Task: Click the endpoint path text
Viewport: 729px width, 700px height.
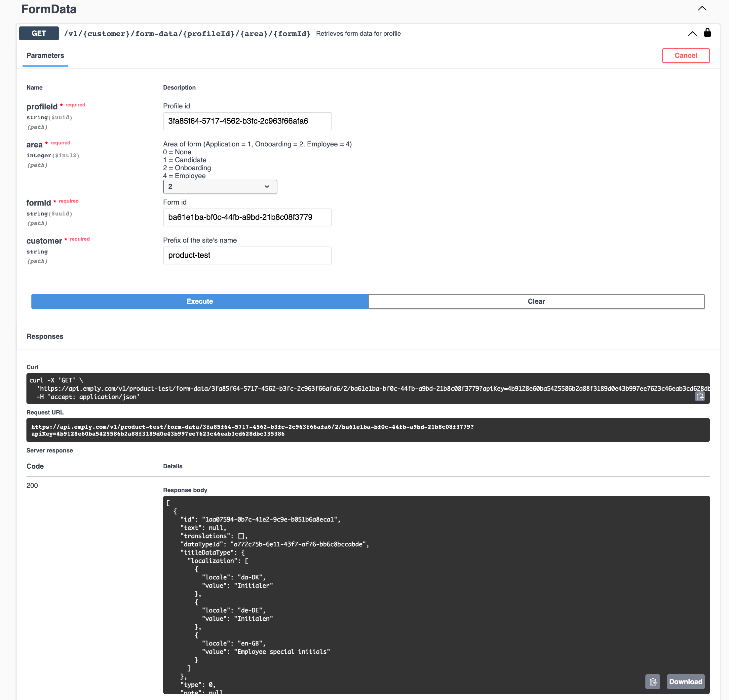Action: (187, 33)
